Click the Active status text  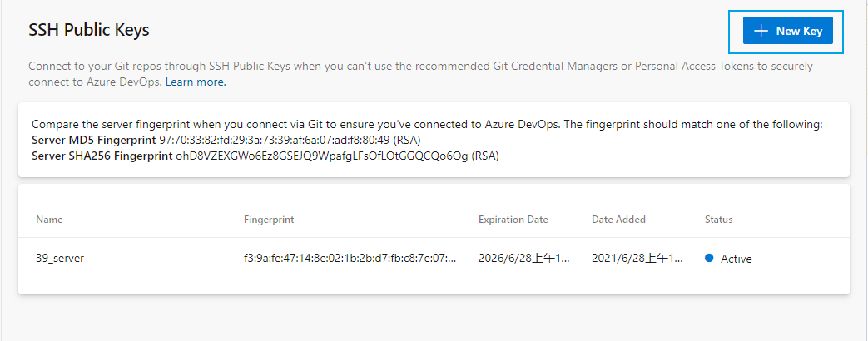(x=736, y=259)
